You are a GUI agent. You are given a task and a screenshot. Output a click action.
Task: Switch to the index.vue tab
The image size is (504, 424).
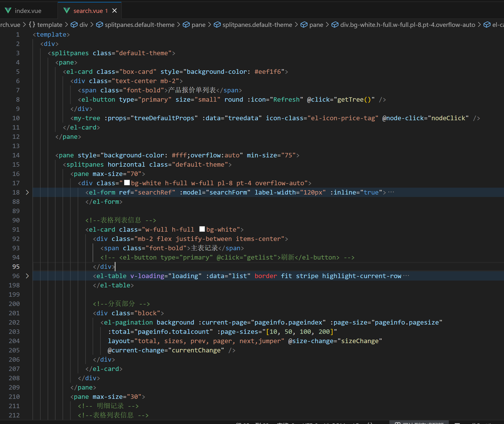(x=28, y=11)
